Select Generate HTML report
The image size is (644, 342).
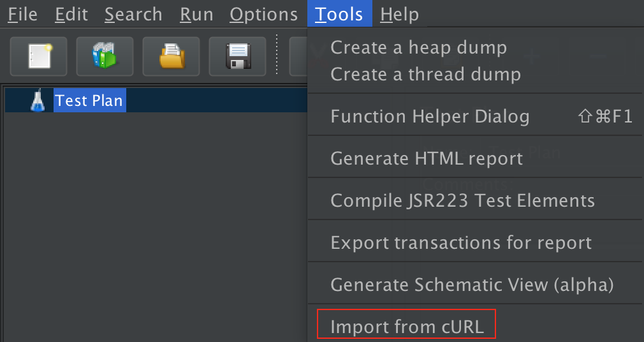pyautogui.click(x=427, y=158)
